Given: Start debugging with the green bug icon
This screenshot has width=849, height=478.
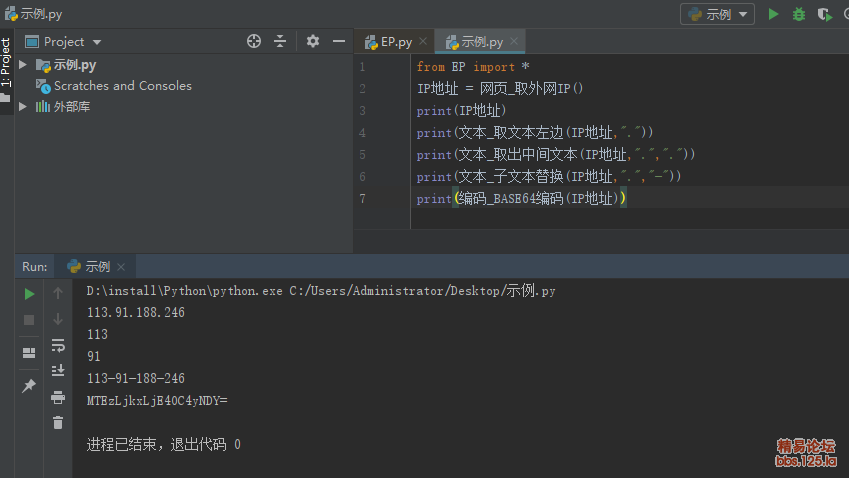Looking at the screenshot, I should point(799,14).
